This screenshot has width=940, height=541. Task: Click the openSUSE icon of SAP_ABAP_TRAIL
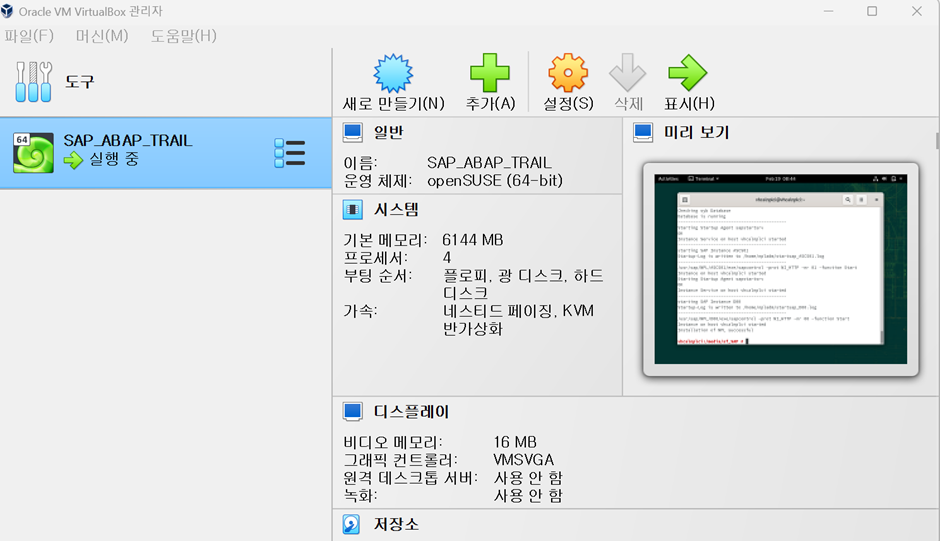(x=34, y=153)
